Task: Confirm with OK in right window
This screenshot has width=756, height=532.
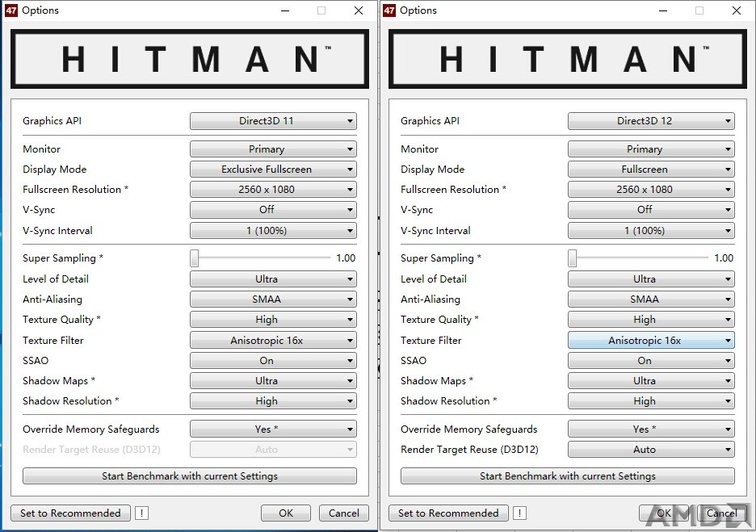Action: click(x=664, y=513)
